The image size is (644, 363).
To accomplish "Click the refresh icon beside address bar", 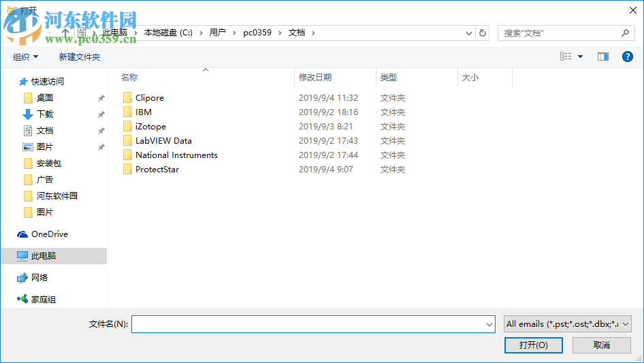I will 483,33.
